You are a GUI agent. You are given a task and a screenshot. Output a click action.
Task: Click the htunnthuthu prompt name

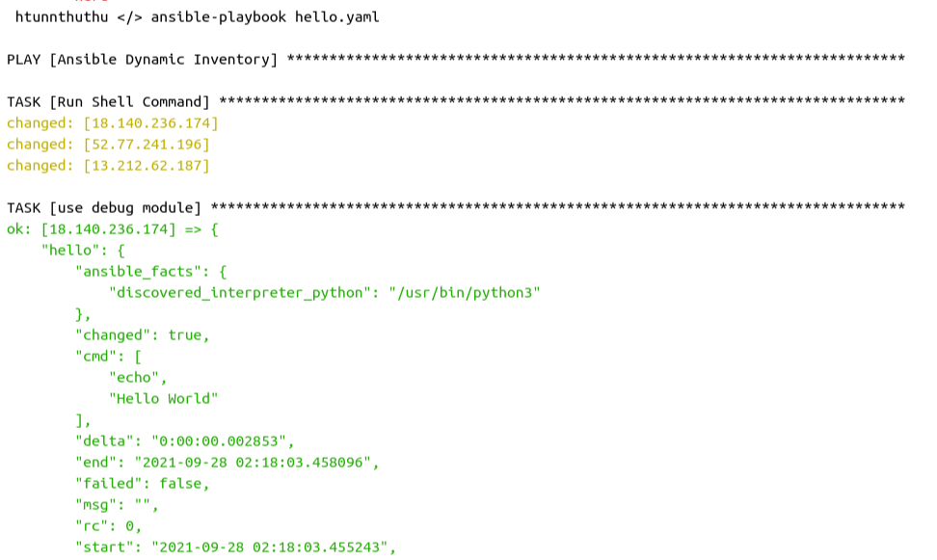click(62, 16)
